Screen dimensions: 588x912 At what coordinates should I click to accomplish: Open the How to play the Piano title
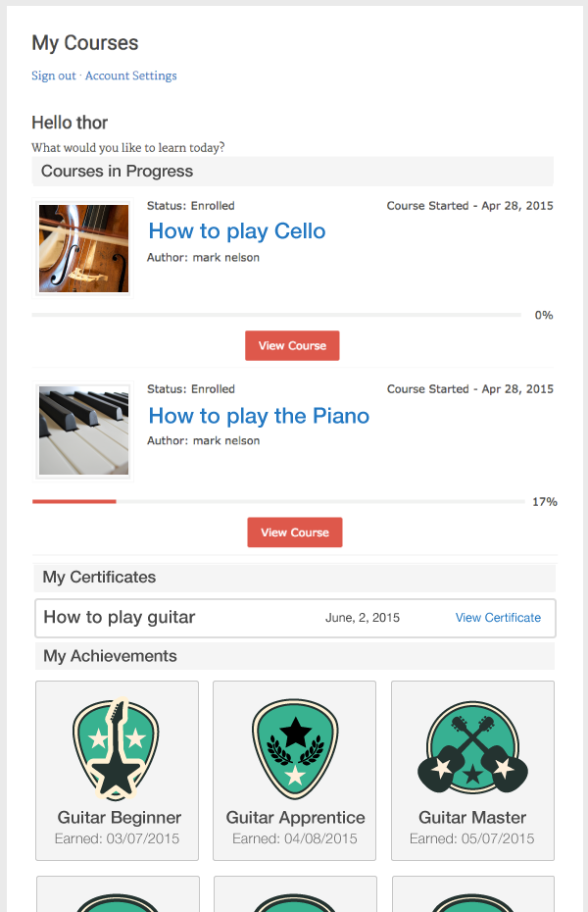tap(259, 416)
